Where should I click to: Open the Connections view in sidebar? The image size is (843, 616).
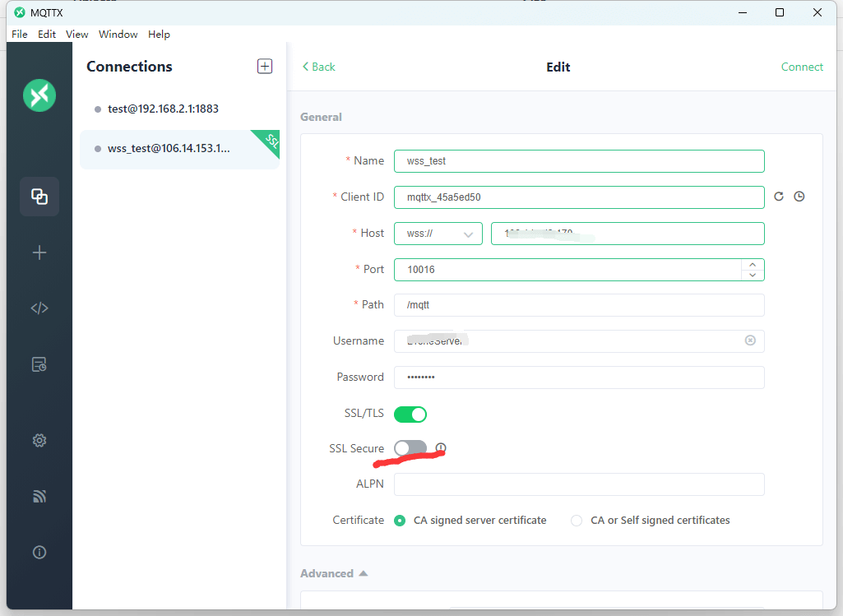point(39,197)
